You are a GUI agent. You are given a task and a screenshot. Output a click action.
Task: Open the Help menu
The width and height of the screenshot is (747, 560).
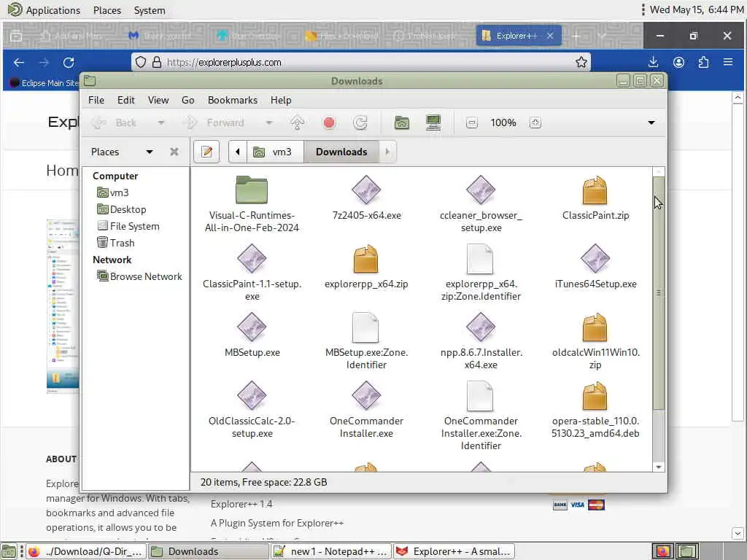click(x=281, y=100)
